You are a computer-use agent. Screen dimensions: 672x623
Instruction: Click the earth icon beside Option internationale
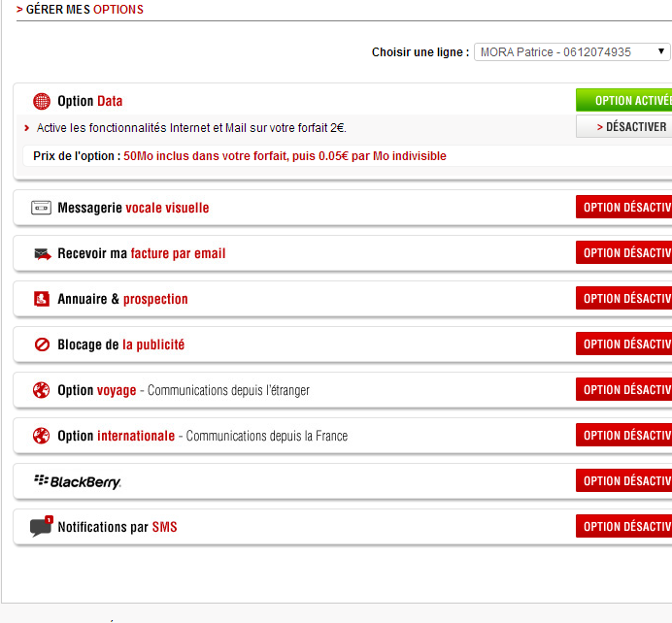click(x=42, y=436)
